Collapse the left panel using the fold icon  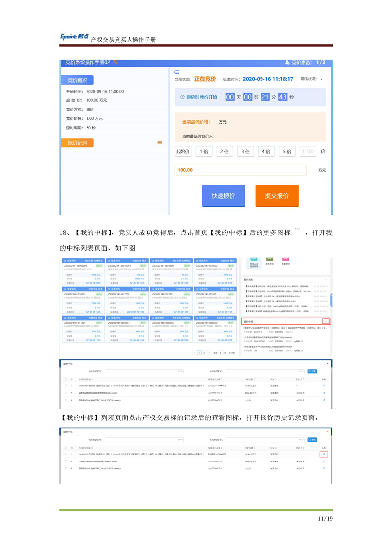pos(177,72)
